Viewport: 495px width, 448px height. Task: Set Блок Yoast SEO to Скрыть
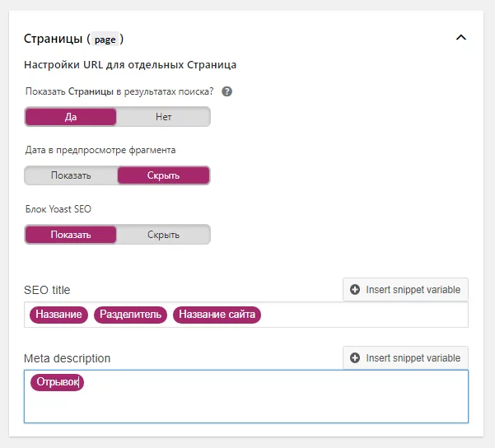click(163, 235)
